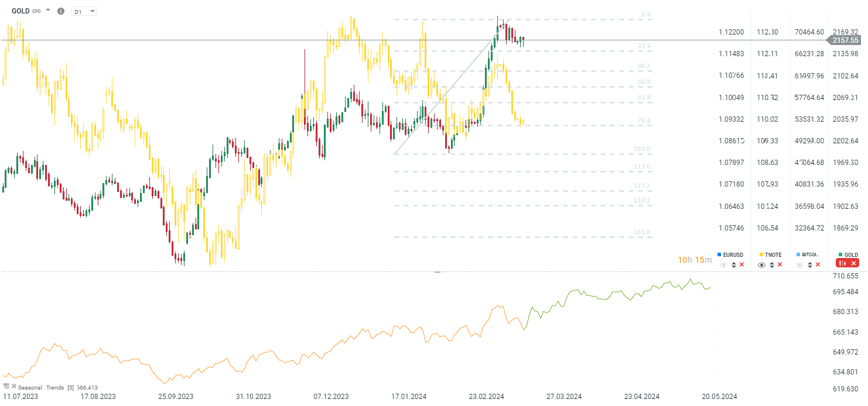
Task: Click the Fibonacci 127.2 level label
Action: (643, 185)
